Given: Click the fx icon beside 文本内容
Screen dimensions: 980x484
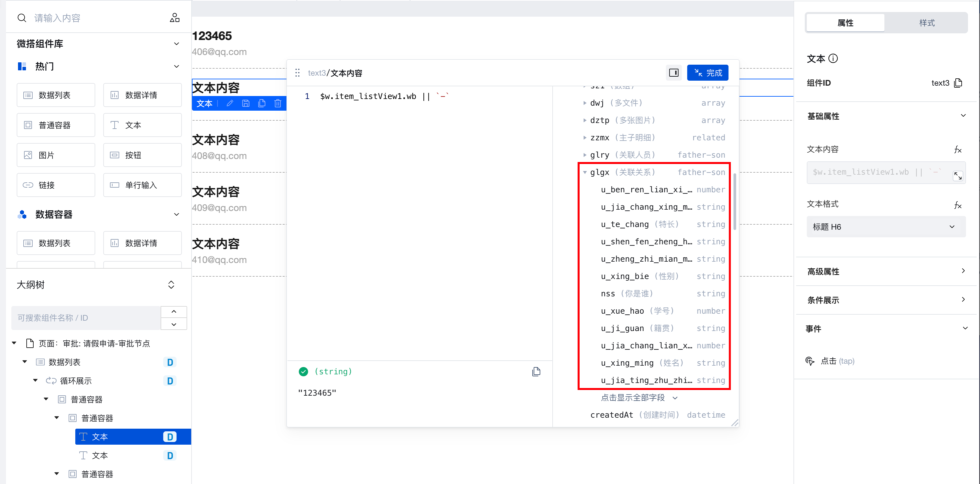Looking at the screenshot, I should pos(958,150).
